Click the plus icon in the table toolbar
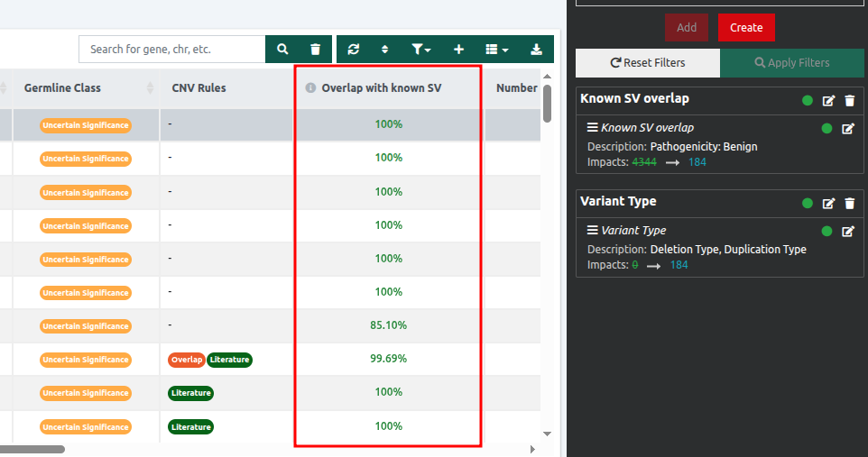Screen dimensions: 868x457 pos(458,50)
